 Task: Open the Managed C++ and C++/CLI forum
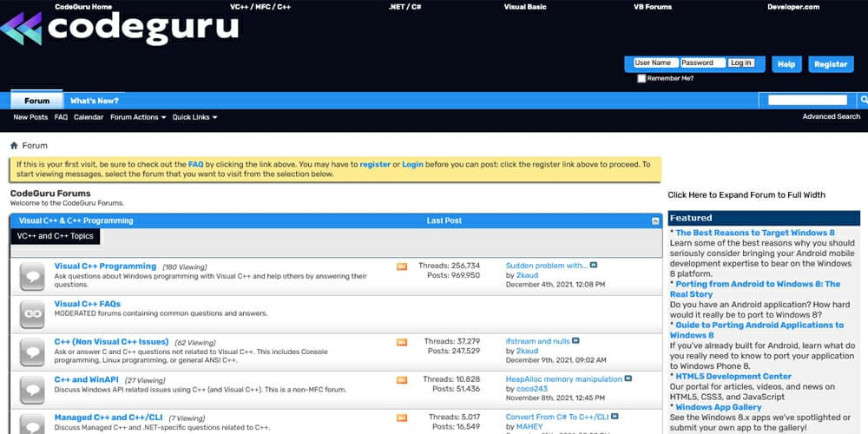[108, 418]
